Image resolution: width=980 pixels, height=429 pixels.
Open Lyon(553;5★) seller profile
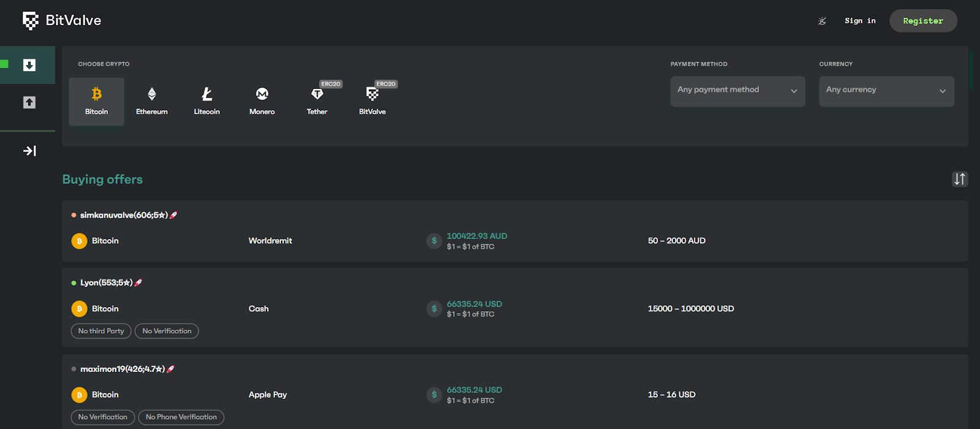coord(107,283)
